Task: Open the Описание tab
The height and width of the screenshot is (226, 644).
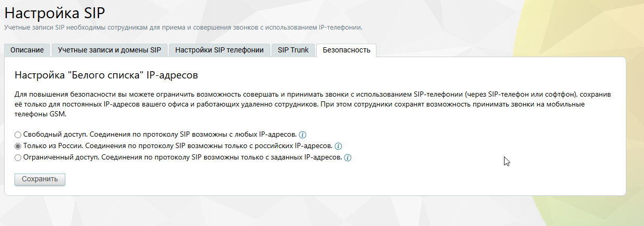Action: click(27, 50)
